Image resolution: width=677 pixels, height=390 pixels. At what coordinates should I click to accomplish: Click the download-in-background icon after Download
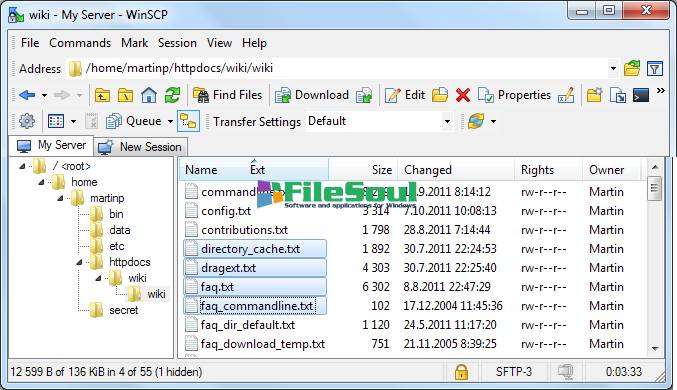coord(364,95)
